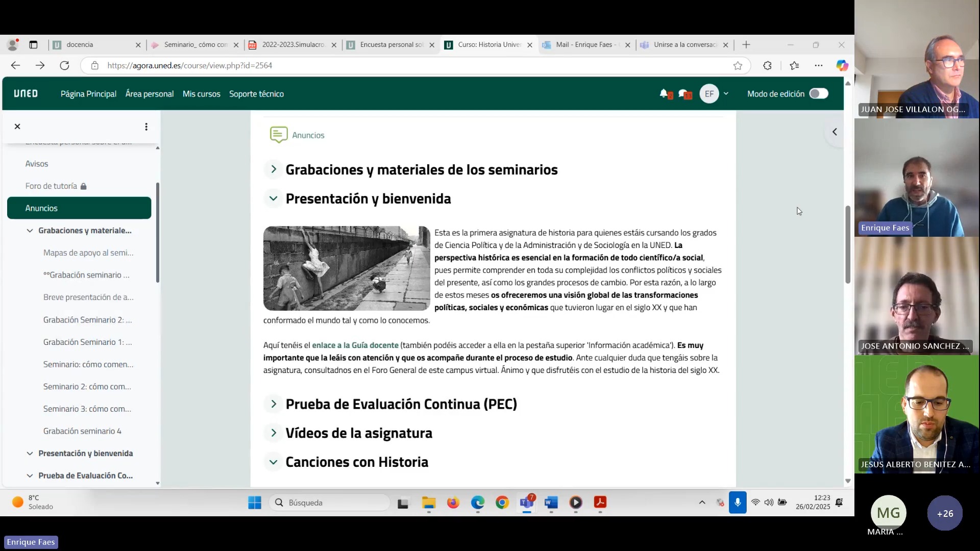
Task: Click the course index scrollbar thumb
Action: click(x=157, y=233)
